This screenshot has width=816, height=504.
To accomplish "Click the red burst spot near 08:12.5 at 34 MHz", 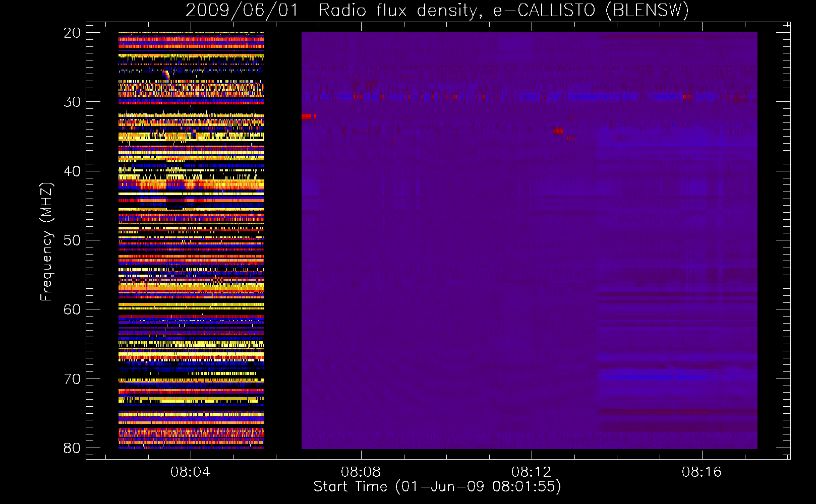I will pos(557,131).
